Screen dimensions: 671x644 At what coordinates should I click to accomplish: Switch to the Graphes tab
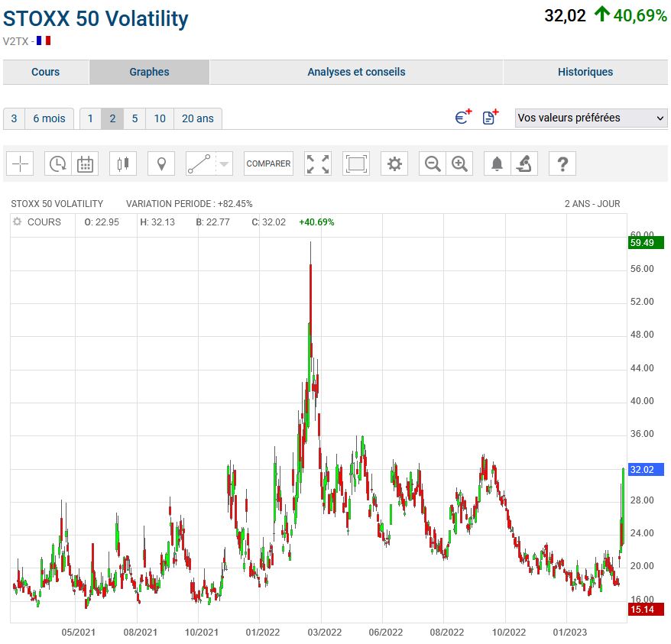pyautogui.click(x=149, y=72)
